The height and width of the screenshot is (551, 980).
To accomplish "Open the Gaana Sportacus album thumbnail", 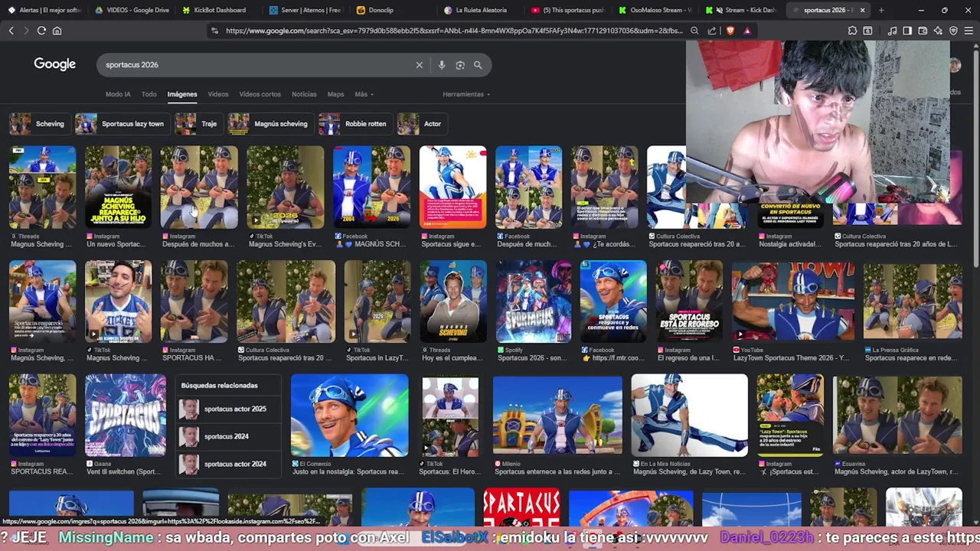I will click(126, 416).
